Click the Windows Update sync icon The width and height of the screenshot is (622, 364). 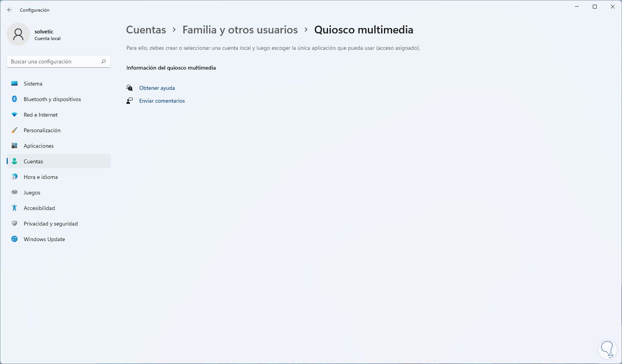point(14,239)
